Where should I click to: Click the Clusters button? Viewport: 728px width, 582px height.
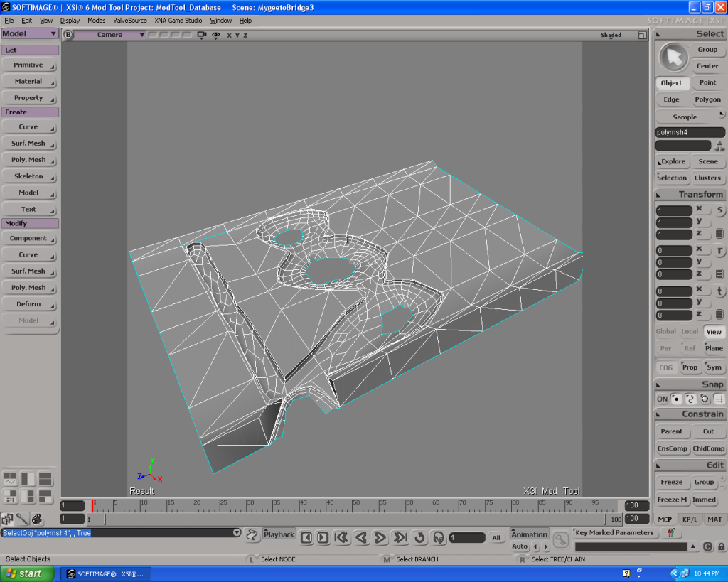(x=707, y=178)
